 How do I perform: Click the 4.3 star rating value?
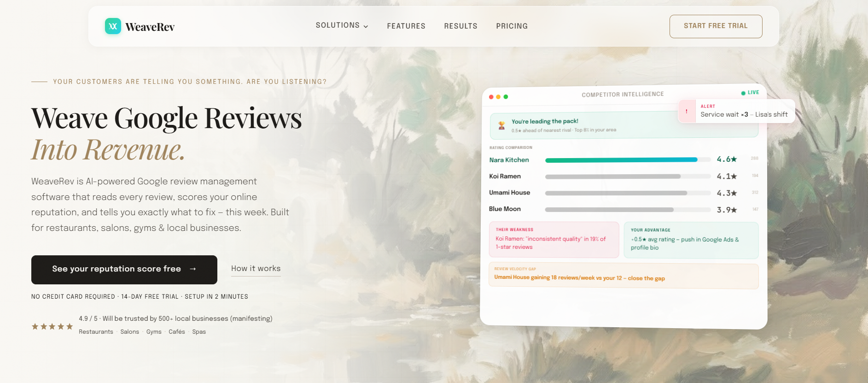tap(727, 193)
